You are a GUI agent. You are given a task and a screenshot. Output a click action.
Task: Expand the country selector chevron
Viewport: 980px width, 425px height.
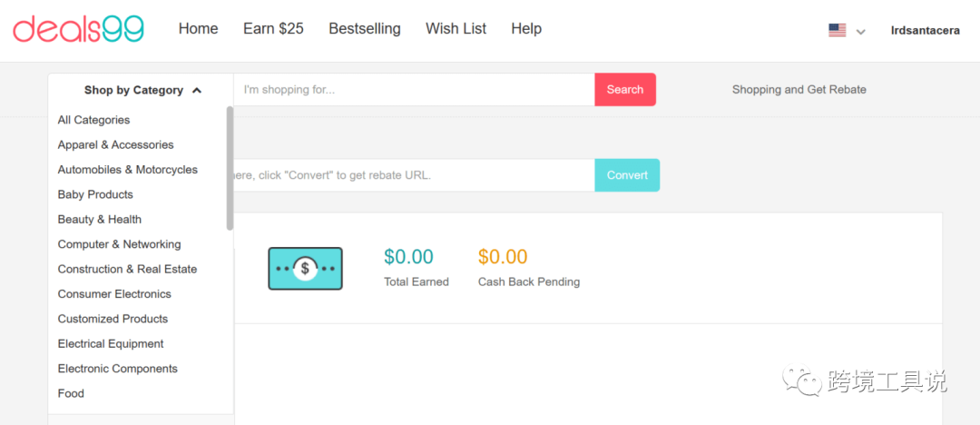860,32
